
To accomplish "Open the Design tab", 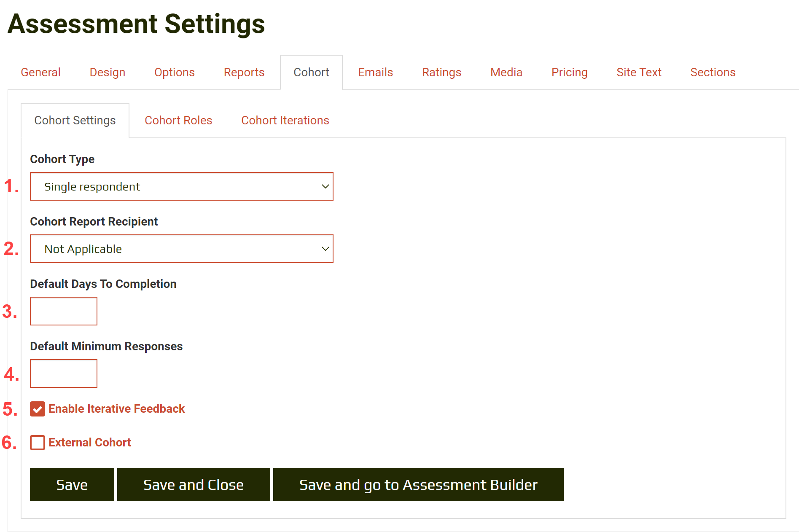I will pos(107,72).
